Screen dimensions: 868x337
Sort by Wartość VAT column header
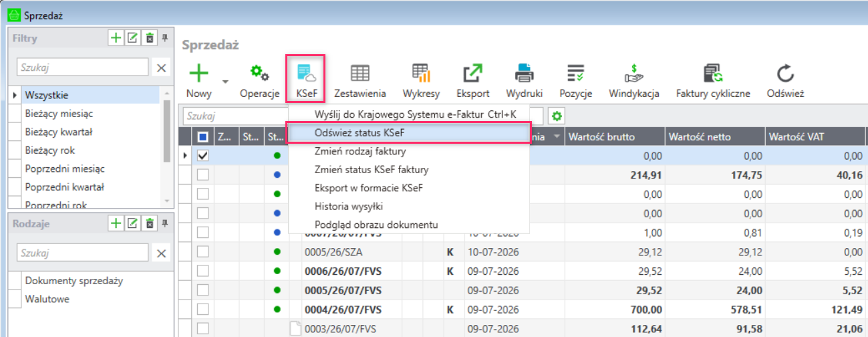[815, 137]
